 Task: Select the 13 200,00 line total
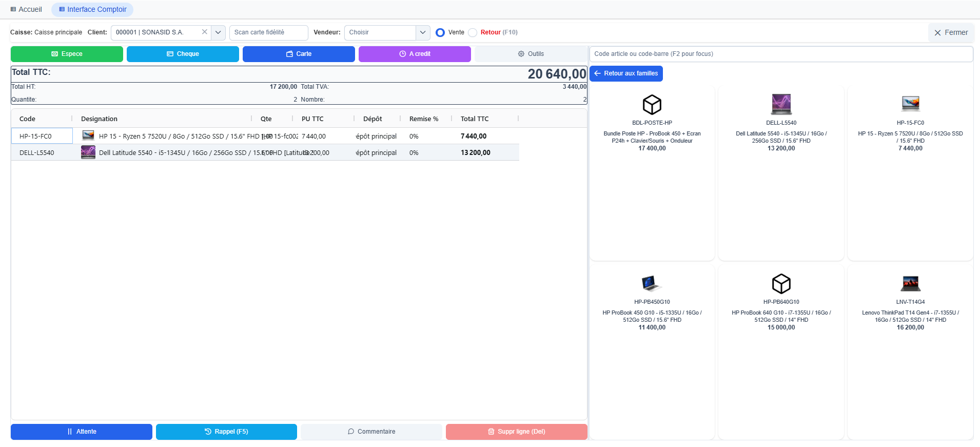[476, 152]
